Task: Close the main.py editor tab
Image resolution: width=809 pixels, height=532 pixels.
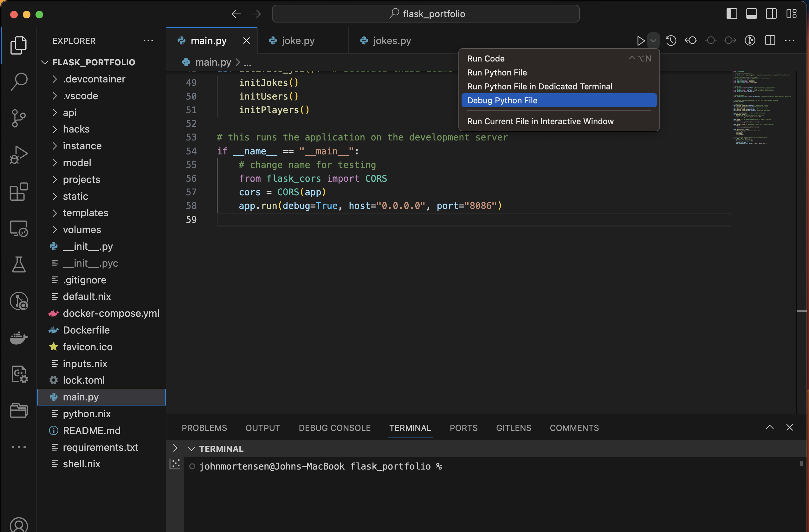Action: [x=246, y=41]
